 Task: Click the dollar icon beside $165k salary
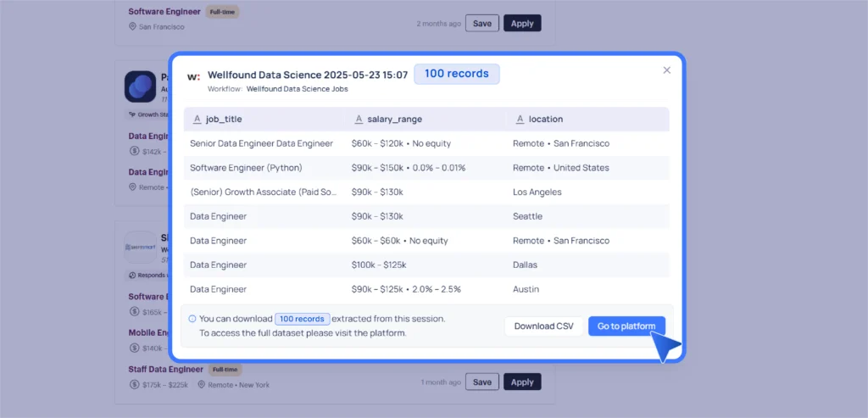click(x=134, y=312)
